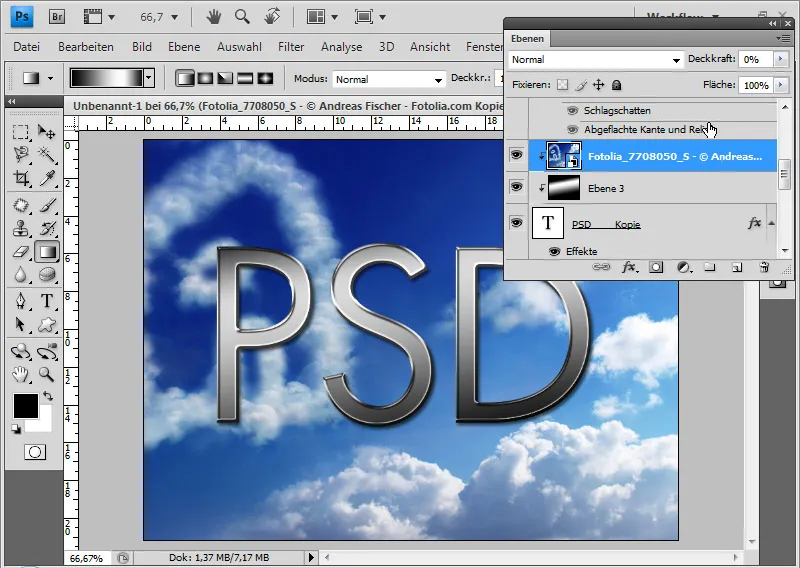The image size is (800, 568).
Task: Select the Pen tool
Action: point(20,301)
